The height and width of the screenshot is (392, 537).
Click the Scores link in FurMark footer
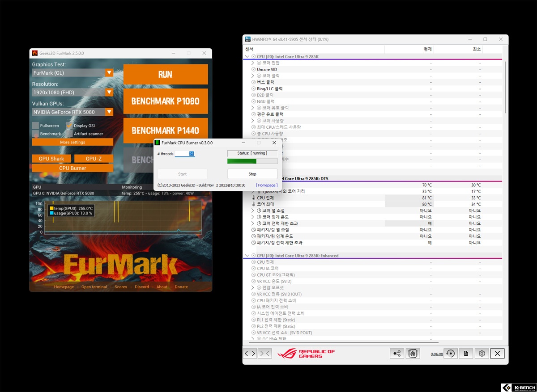tap(121, 287)
